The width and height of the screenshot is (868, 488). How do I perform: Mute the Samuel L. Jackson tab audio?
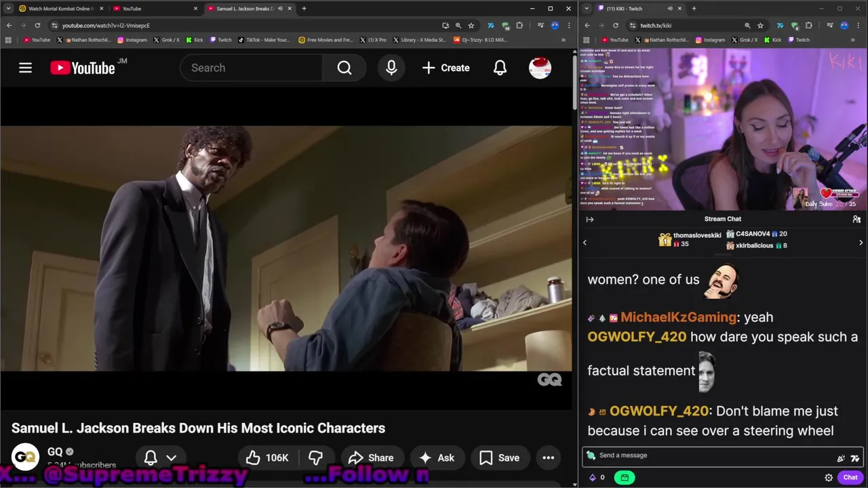[x=280, y=9]
